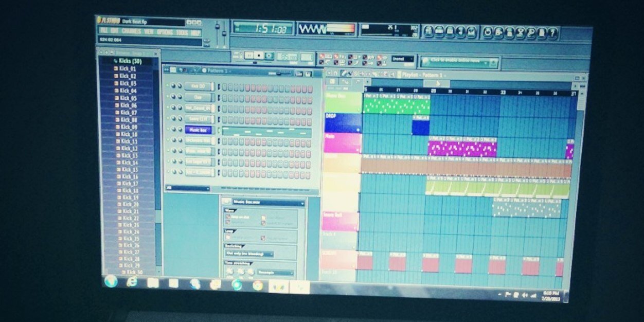The image size is (644, 322).
Task: Open the CHANNELS menu
Action: point(132,32)
